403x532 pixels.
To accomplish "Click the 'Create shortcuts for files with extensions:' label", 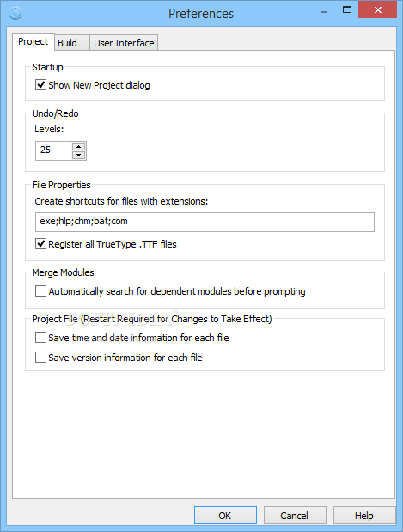I will [121, 201].
